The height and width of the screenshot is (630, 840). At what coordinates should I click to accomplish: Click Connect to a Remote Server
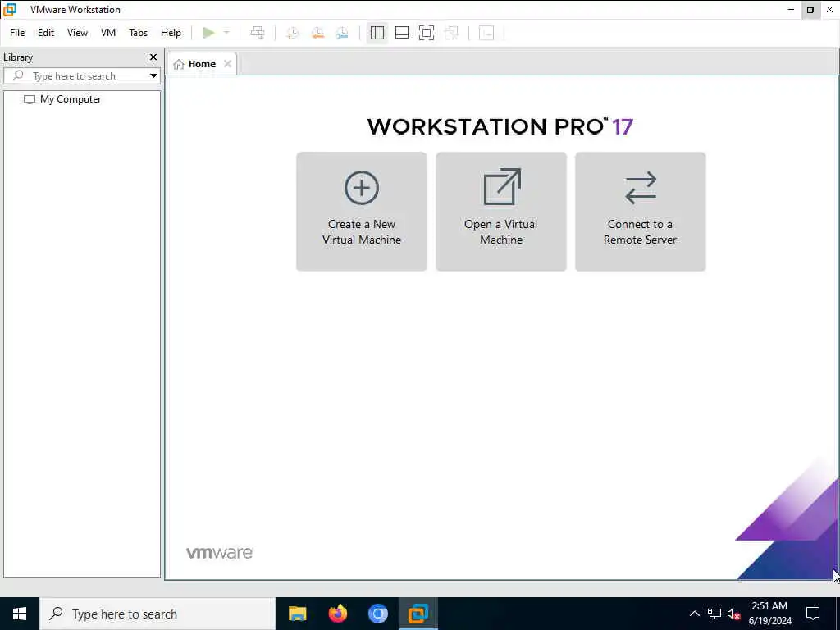(x=640, y=212)
